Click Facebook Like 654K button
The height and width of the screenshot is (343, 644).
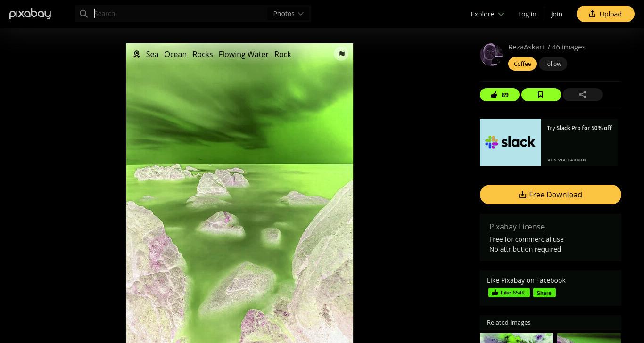click(509, 293)
